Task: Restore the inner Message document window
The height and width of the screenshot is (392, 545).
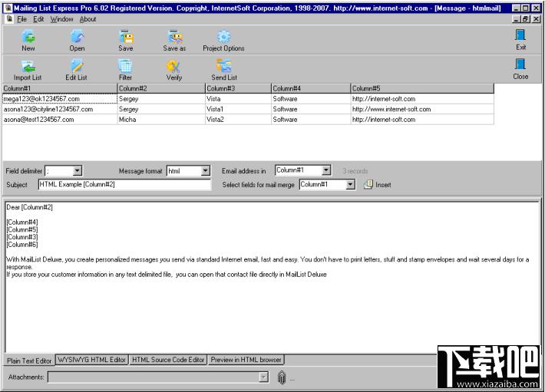Action: [x=525, y=19]
